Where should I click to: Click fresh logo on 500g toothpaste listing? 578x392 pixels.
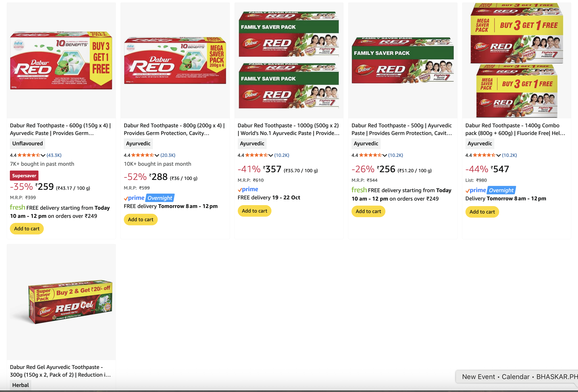tap(359, 190)
